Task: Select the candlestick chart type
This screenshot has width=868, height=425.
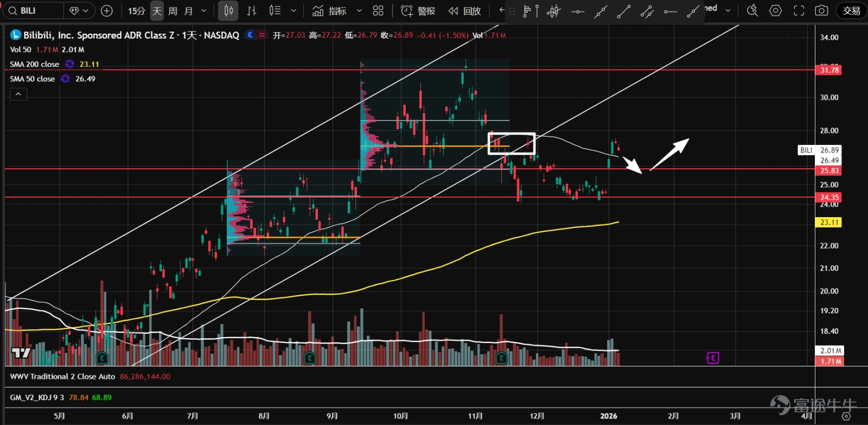Action: [x=229, y=10]
